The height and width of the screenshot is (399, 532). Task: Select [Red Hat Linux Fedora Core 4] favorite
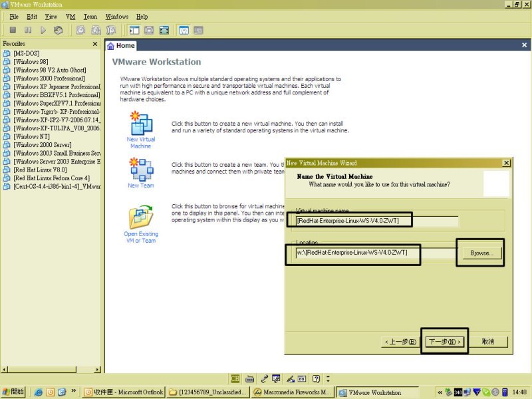coord(51,178)
